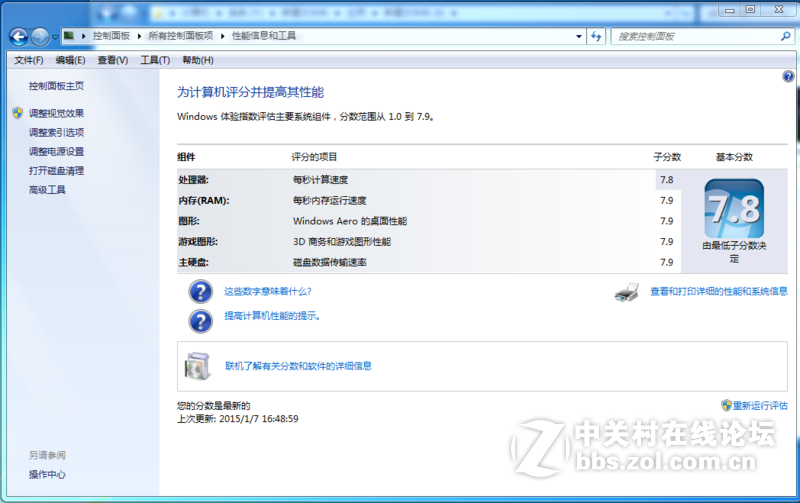Click the shield icon beside 重新运行评估
The width and height of the screenshot is (800, 503).
(x=727, y=406)
